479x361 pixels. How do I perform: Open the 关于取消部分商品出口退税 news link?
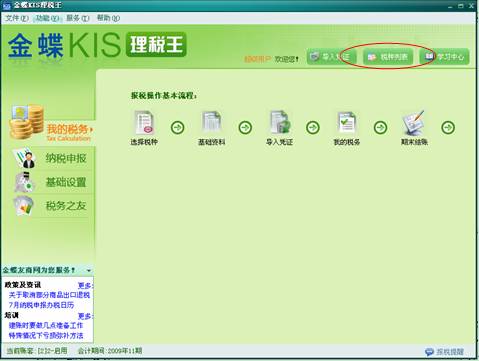49,295
